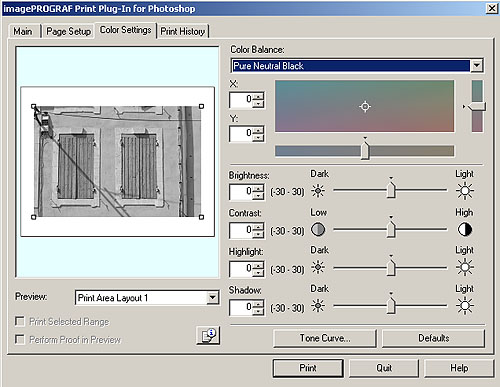Click the Contrast value input field

(x=241, y=230)
